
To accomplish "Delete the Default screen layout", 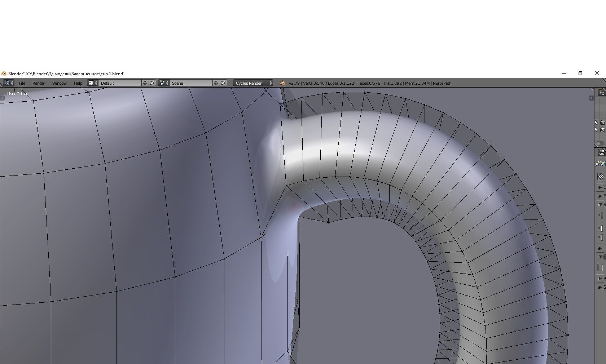I will pyautogui.click(x=152, y=83).
